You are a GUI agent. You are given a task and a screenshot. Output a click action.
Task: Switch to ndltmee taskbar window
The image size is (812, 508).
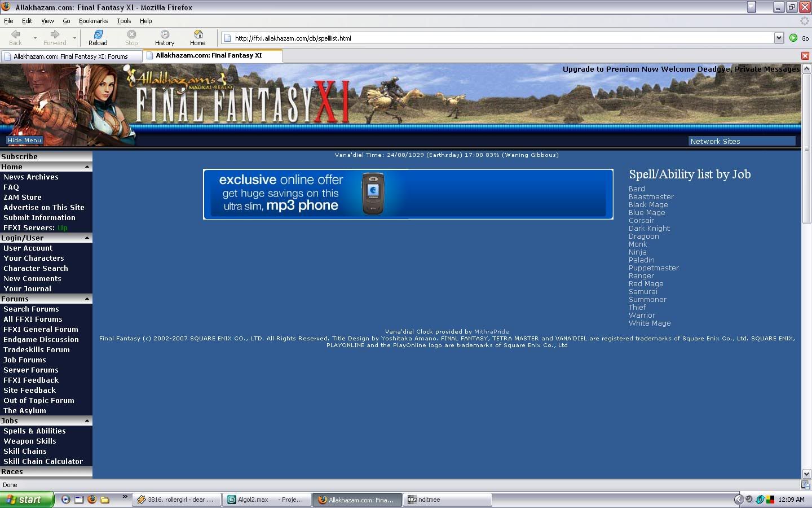tap(448, 500)
